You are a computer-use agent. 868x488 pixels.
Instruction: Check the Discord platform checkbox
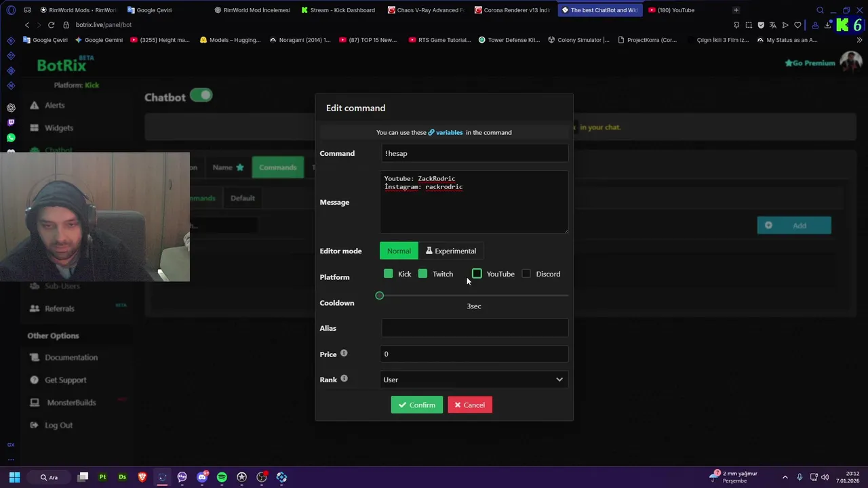(x=526, y=274)
